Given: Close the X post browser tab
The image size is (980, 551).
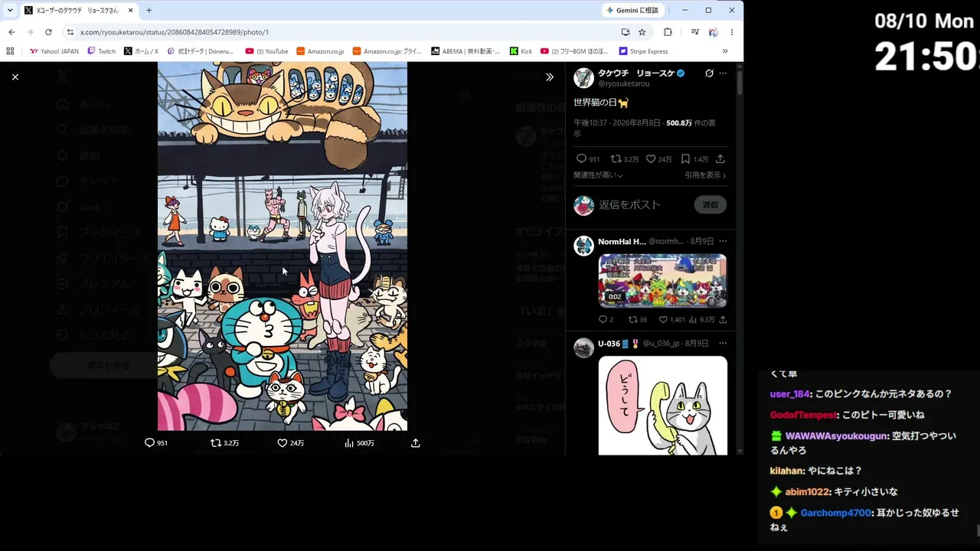Looking at the screenshot, I should (x=130, y=11).
